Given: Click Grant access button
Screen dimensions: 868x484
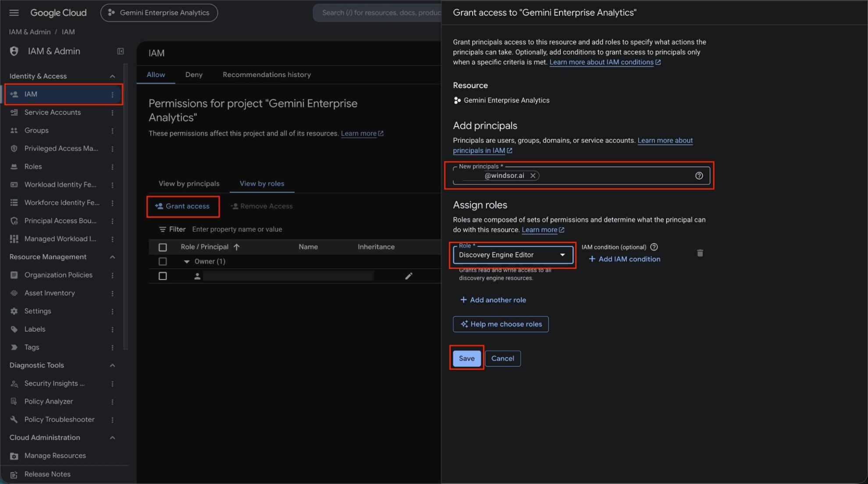Looking at the screenshot, I should point(183,206).
